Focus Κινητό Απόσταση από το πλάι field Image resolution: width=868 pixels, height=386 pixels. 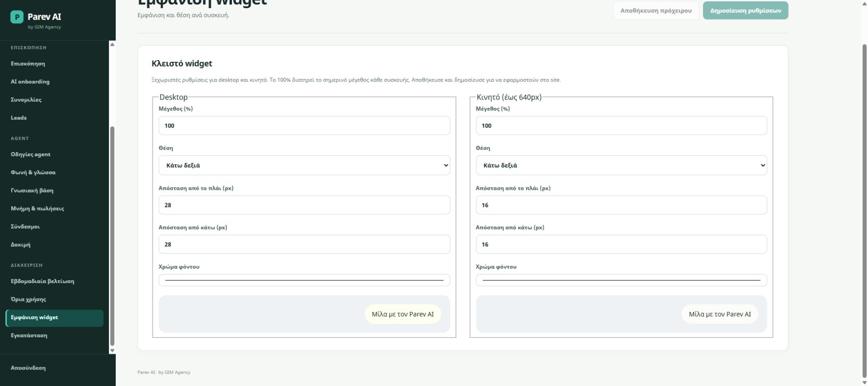point(621,205)
